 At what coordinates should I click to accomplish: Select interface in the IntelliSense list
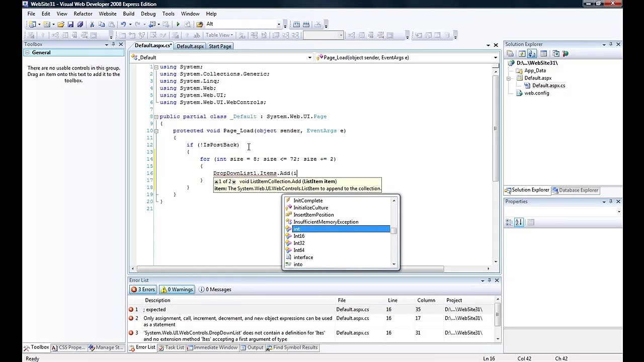pyautogui.click(x=303, y=257)
